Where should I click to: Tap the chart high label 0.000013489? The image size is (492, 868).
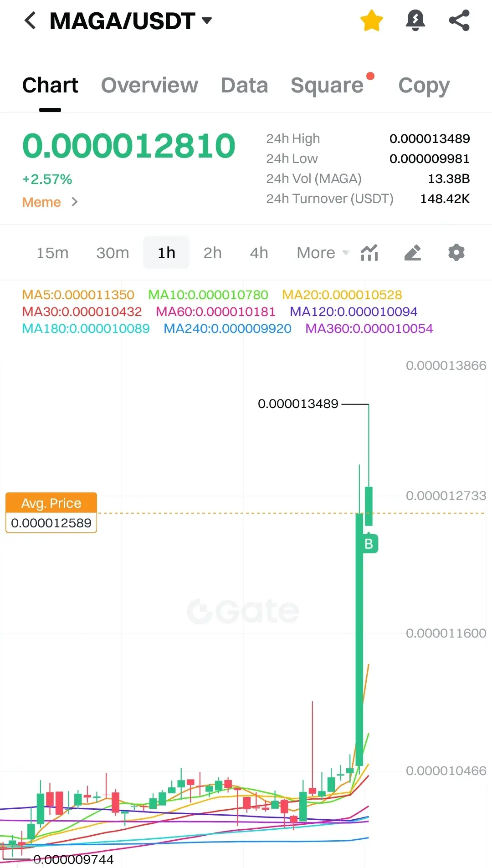pos(298,404)
